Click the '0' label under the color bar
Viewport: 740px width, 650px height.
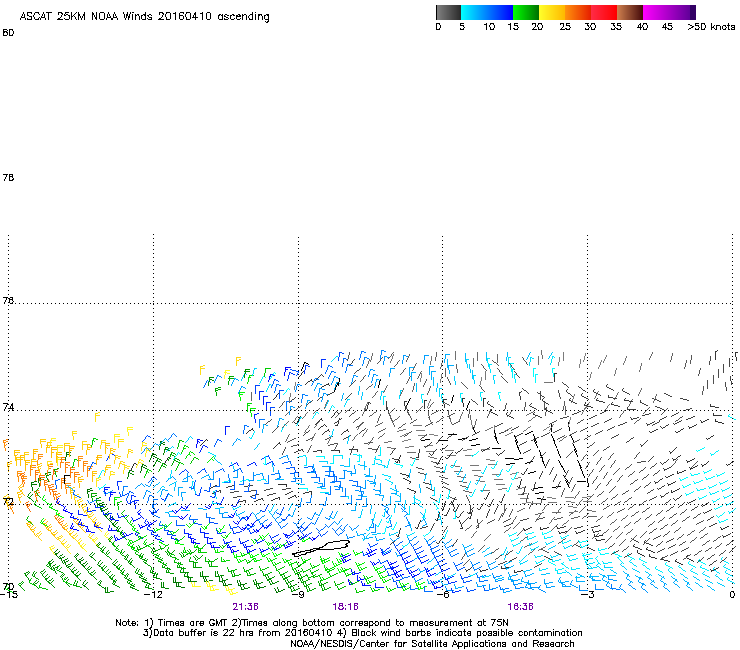click(x=438, y=27)
